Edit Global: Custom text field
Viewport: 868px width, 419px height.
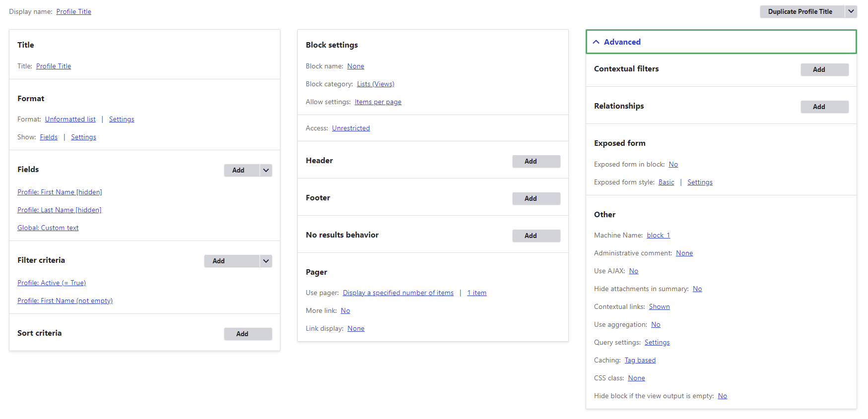pos(48,228)
